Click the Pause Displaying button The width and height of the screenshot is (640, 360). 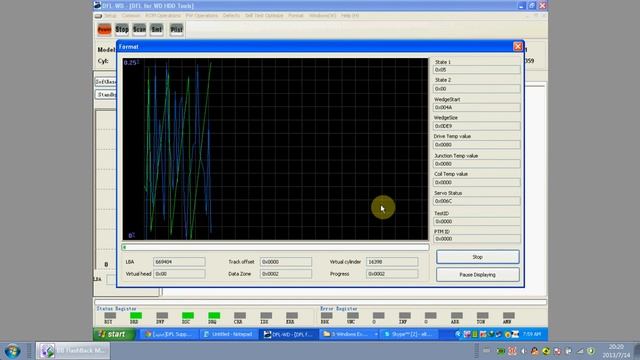click(x=478, y=275)
